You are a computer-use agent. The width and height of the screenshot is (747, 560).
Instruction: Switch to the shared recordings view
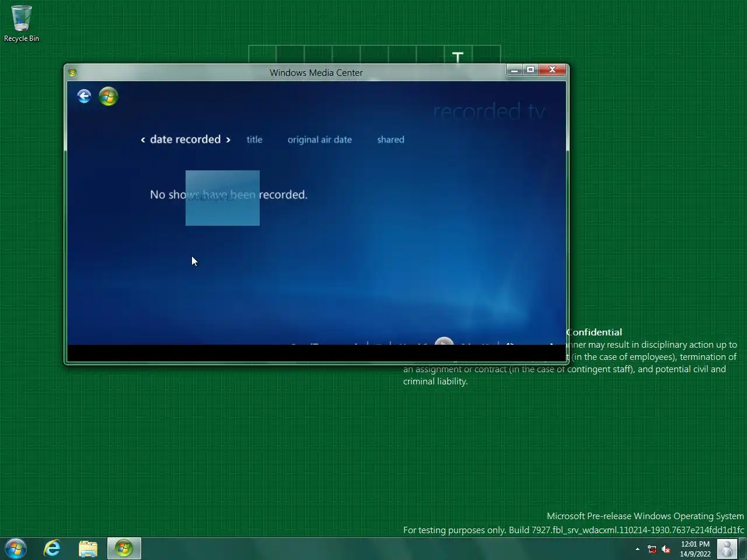[390, 139]
